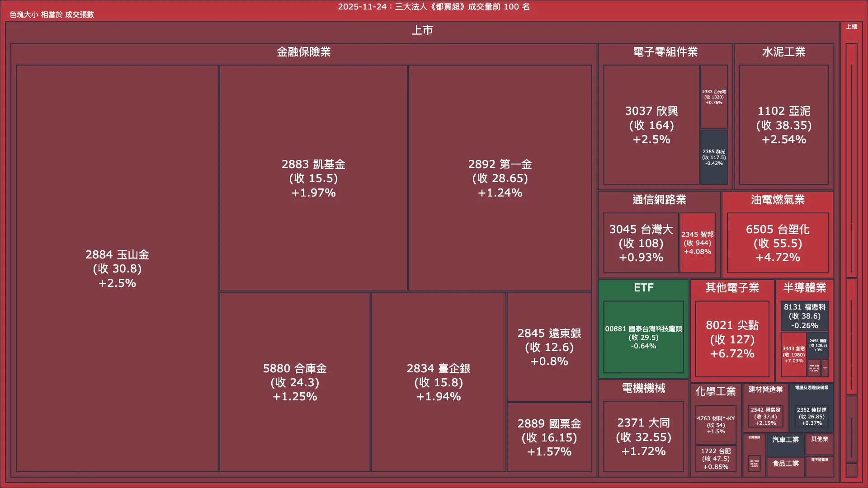Open the 2892 第一金 tile

click(x=500, y=178)
